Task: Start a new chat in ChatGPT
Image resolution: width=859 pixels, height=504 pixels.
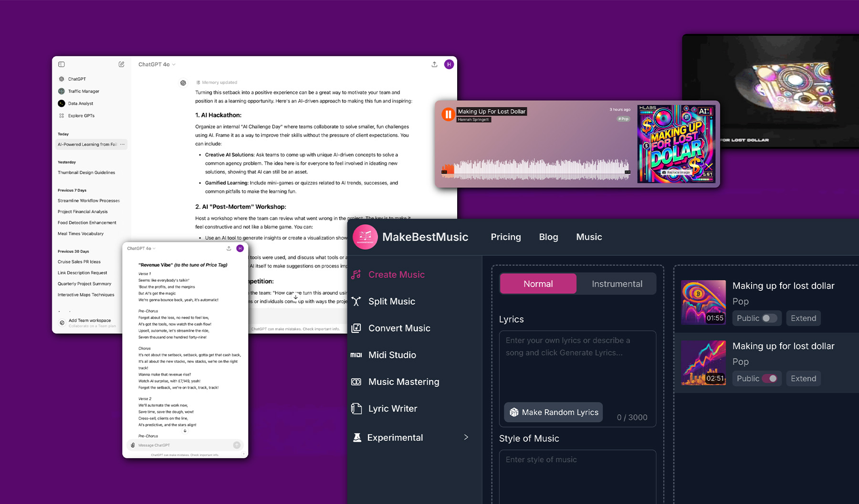Action: (x=121, y=63)
